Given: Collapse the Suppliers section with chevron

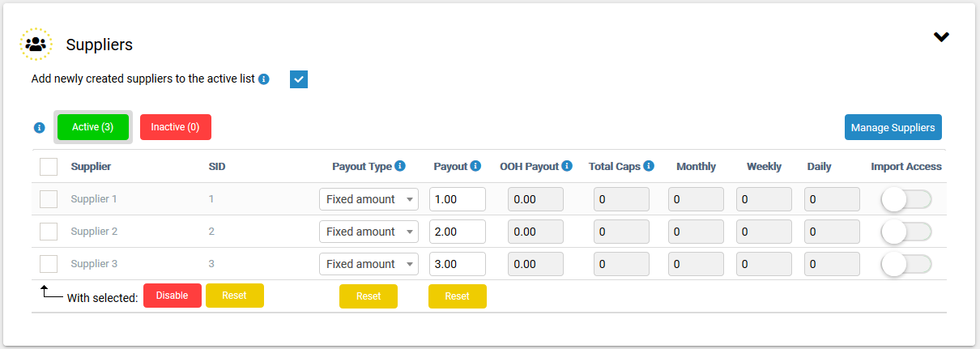Looking at the screenshot, I should coord(941,37).
